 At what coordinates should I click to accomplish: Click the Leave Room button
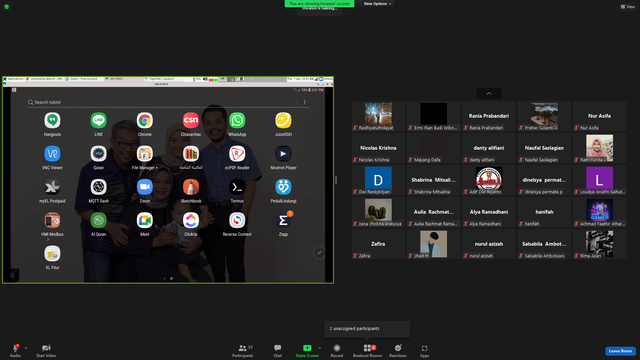click(x=620, y=351)
